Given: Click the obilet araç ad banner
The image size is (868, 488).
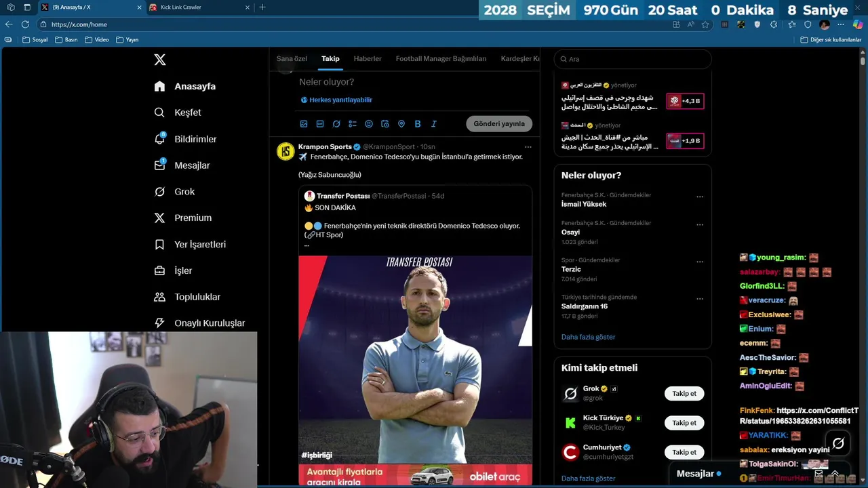Looking at the screenshot, I should click(416, 475).
